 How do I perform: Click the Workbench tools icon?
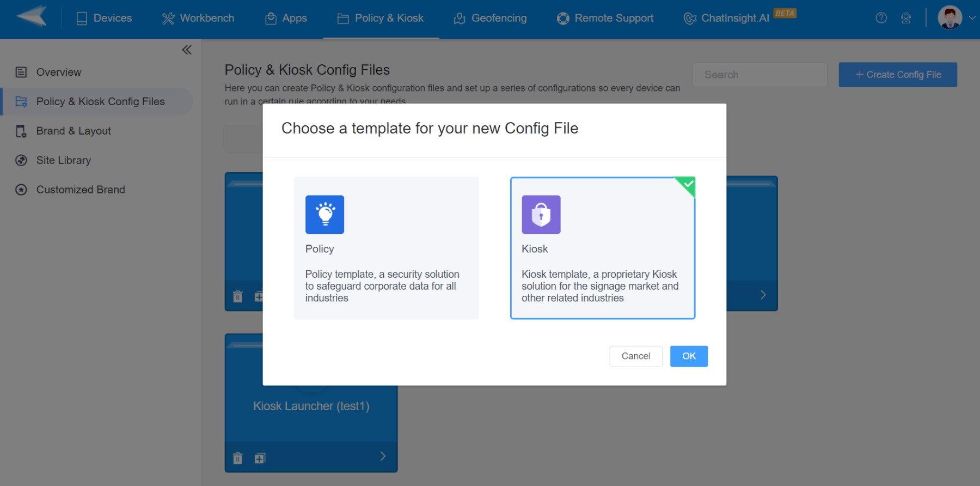click(168, 19)
